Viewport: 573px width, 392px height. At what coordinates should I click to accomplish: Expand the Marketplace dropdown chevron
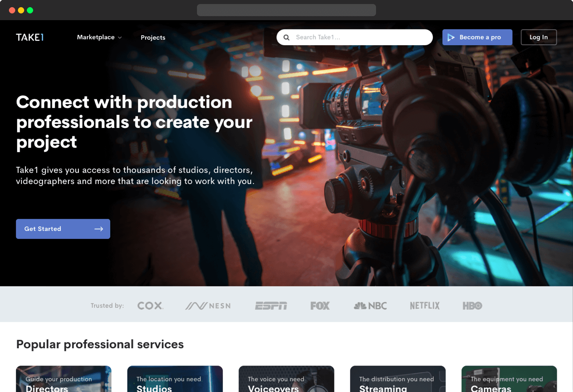pyautogui.click(x=120, y=38)
